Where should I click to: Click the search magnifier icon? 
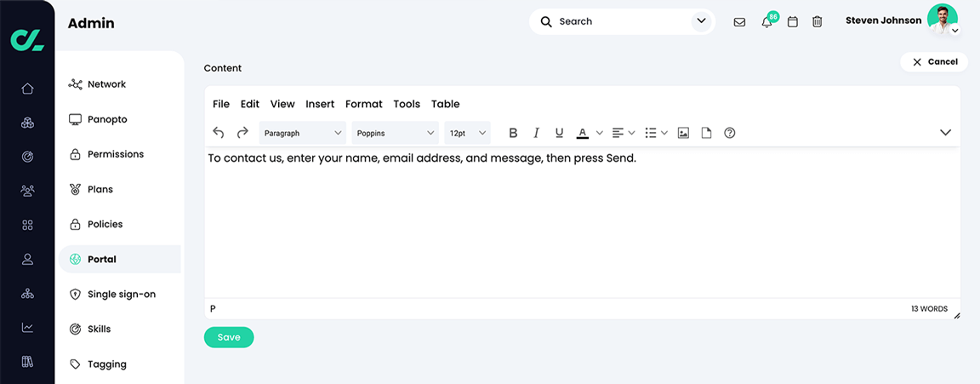[x=546, y=22]
